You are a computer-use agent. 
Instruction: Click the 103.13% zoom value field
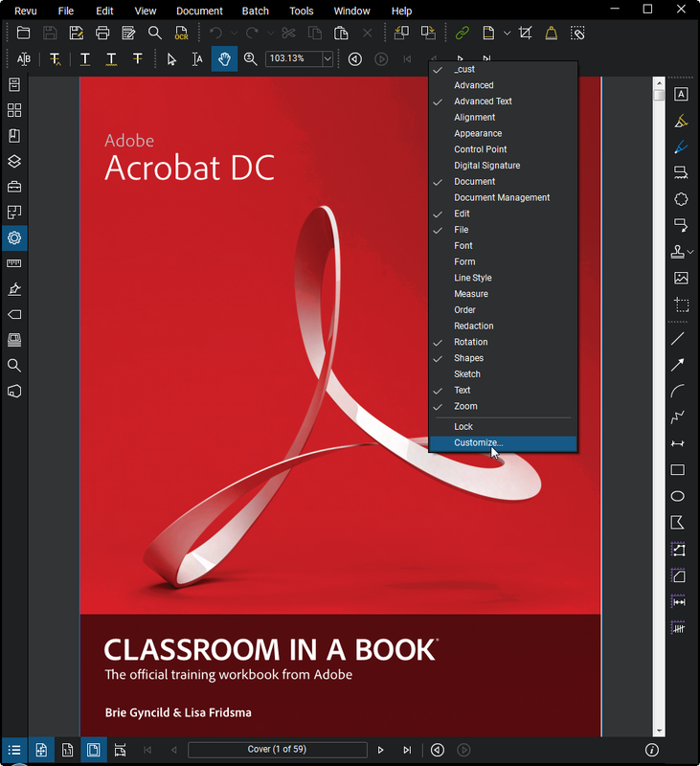pyautogui.click(x=294, y=59)
